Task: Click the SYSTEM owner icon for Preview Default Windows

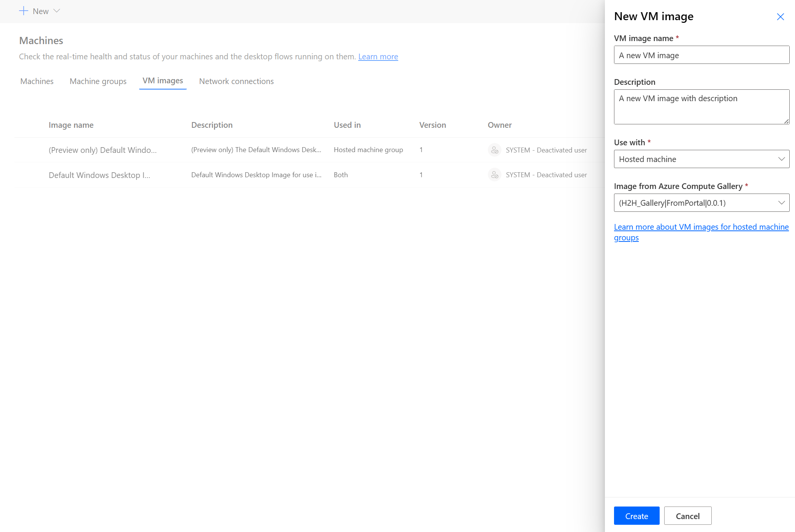Action: [495, 149]
